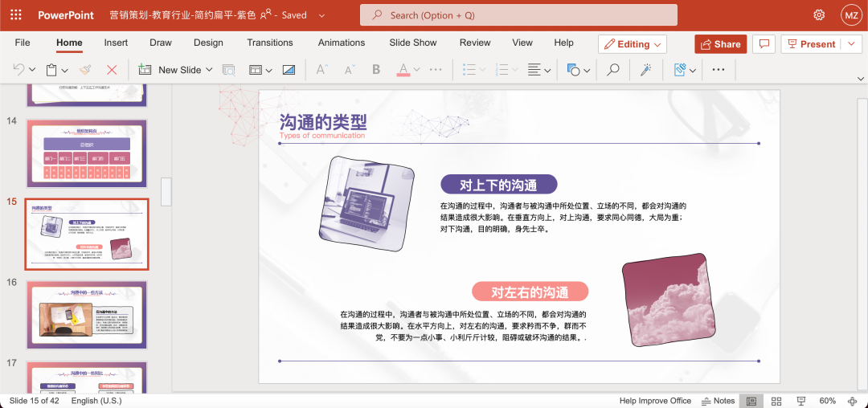Switch to the Design tab
Screen dimensions: 868x408
pyautogui.click(x=208, y=43)
